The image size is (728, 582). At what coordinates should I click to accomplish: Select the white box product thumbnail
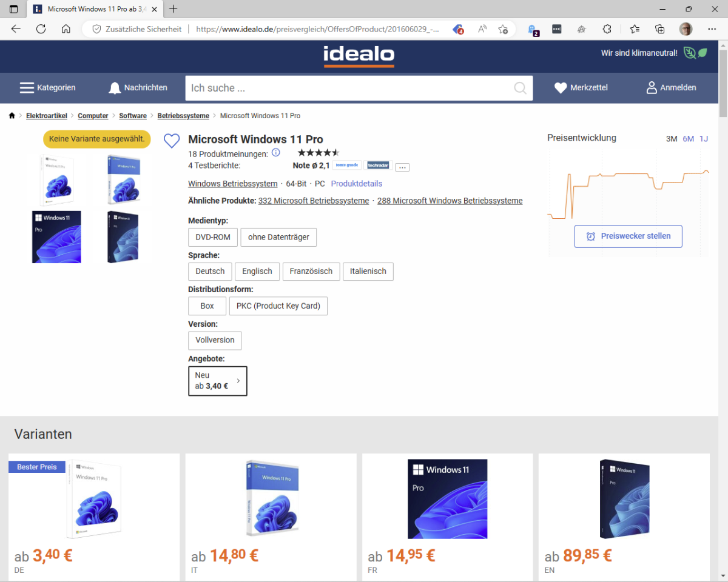58,181
